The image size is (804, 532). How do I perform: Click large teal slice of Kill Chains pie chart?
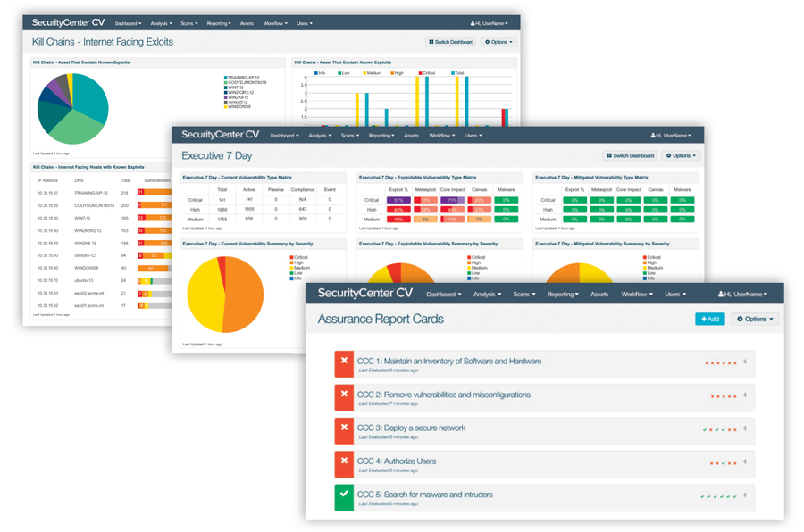(89, 96)
